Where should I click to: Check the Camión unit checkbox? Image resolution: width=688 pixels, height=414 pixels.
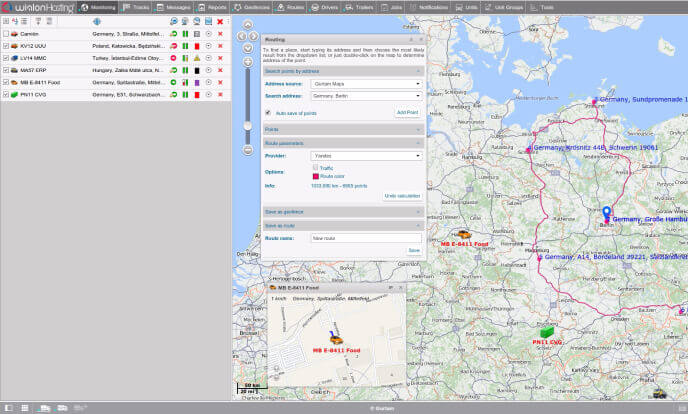[x=6, y=34]
